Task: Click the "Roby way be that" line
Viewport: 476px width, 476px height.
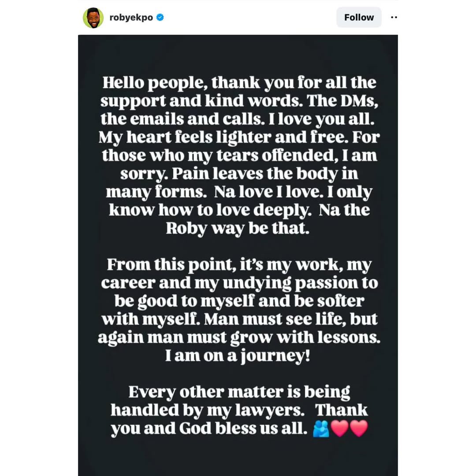Action: 238,229
